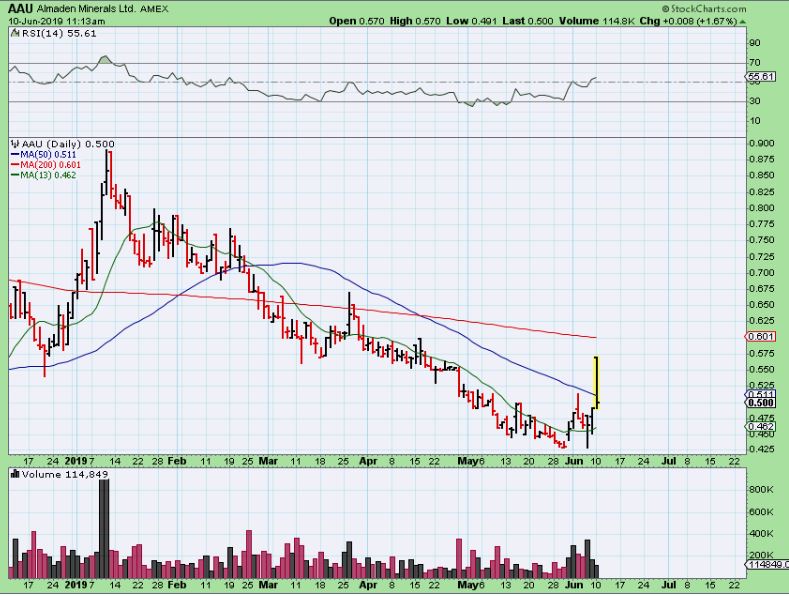Click the Jul date label under the price panel
This screenshot has width=789, height=596.
(668, 461)
